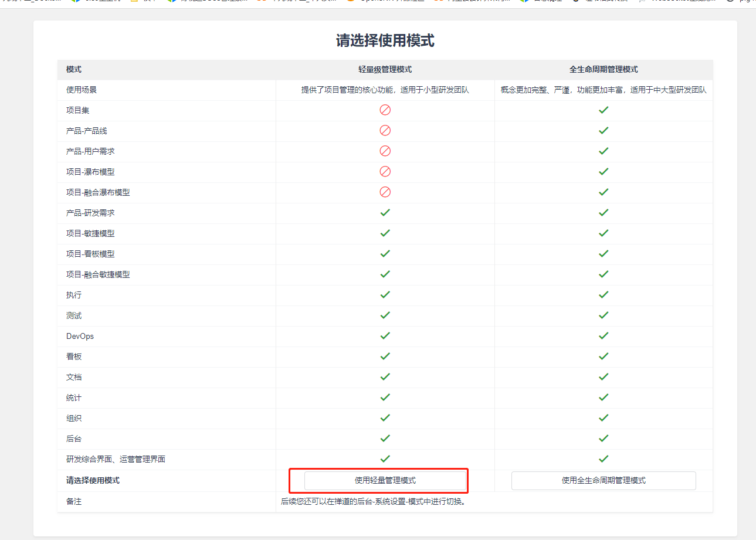Click the 产品-用户需求 row label
The image size is (756, 540).
[90, 151]
